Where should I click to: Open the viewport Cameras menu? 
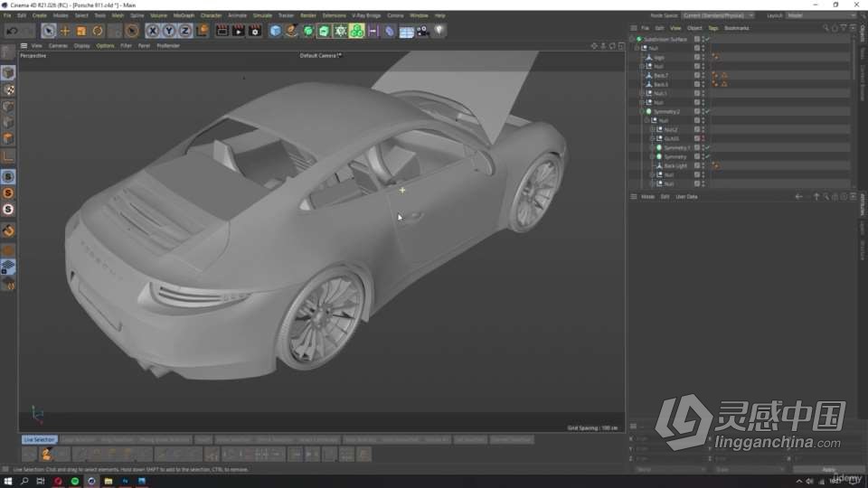point(58,46)
